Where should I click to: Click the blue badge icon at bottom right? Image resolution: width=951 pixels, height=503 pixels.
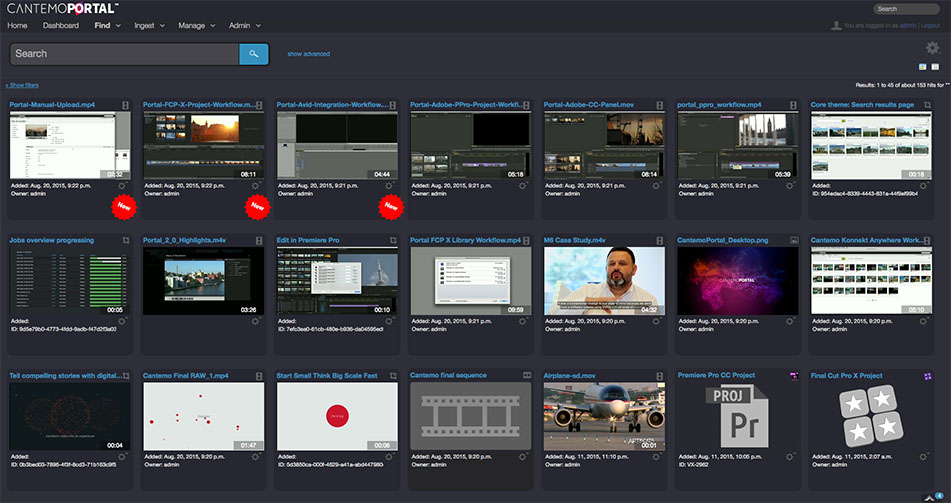(x=939, y=496)
